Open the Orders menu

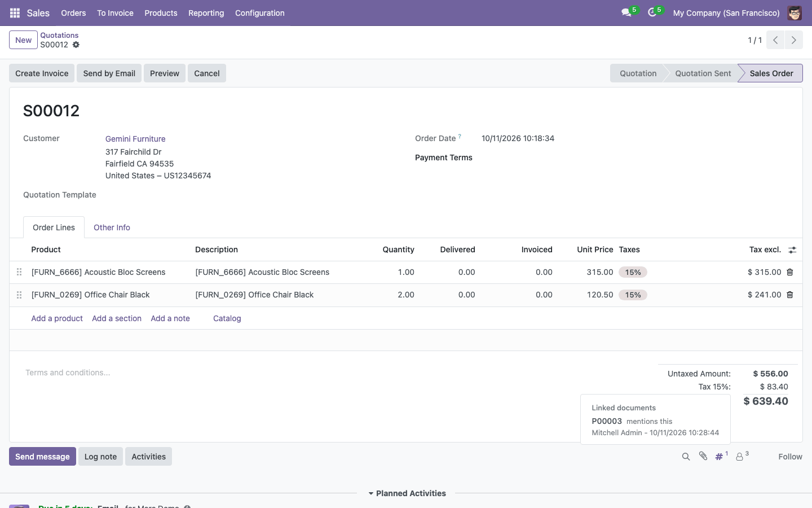click(x=73, y=13)
